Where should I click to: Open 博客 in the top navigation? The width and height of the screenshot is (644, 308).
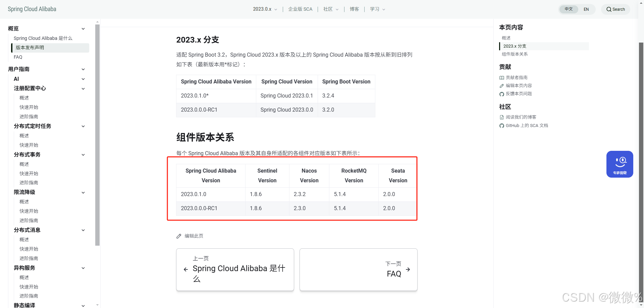pos(354,9)
